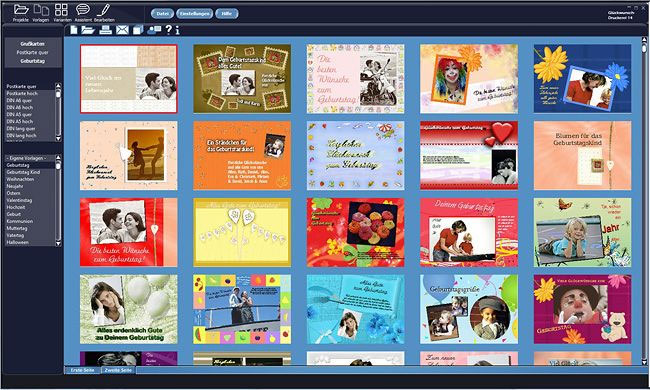The width and height of the screenshot is (650, 390).
Task: Choose the Bearbeiten pencil icon
Action: pos(104,10)
